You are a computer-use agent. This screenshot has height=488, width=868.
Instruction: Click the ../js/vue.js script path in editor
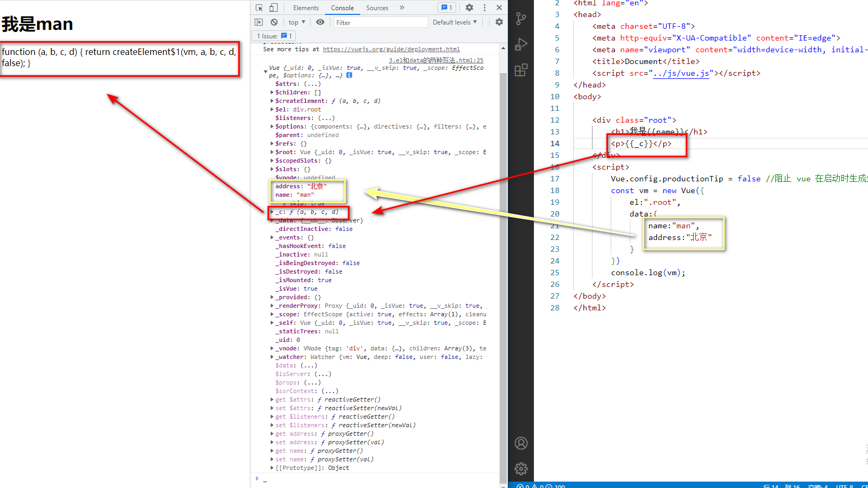tap(682, 73)
